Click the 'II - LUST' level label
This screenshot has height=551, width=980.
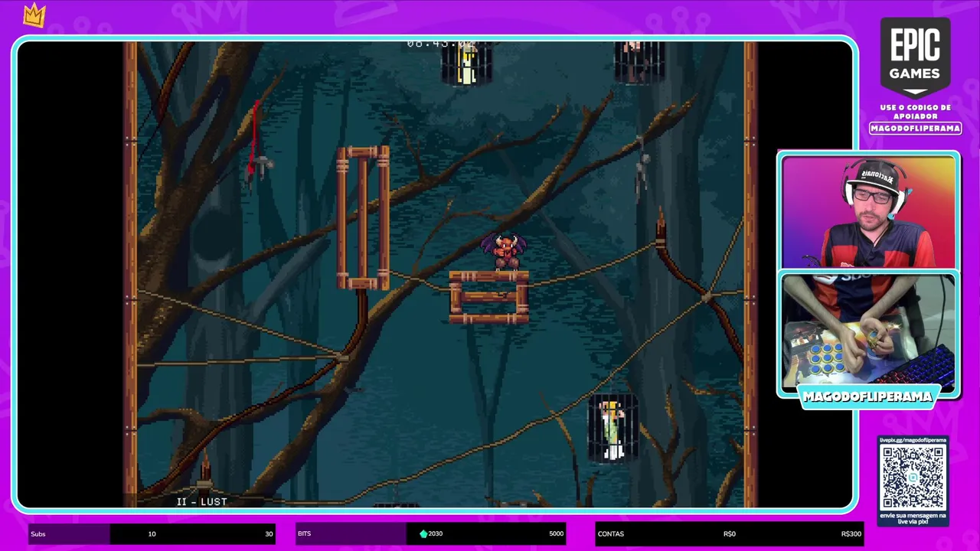[x=202, y=502]
